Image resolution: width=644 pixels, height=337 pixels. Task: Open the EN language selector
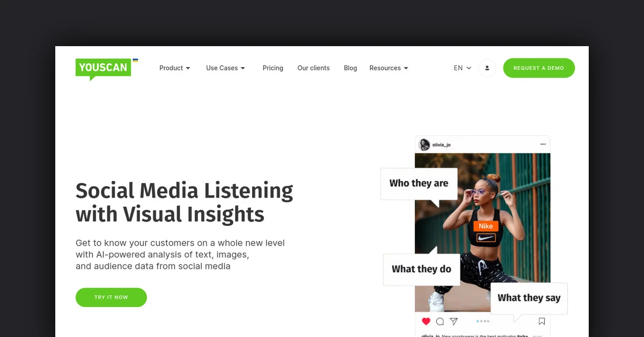[463, 68]
